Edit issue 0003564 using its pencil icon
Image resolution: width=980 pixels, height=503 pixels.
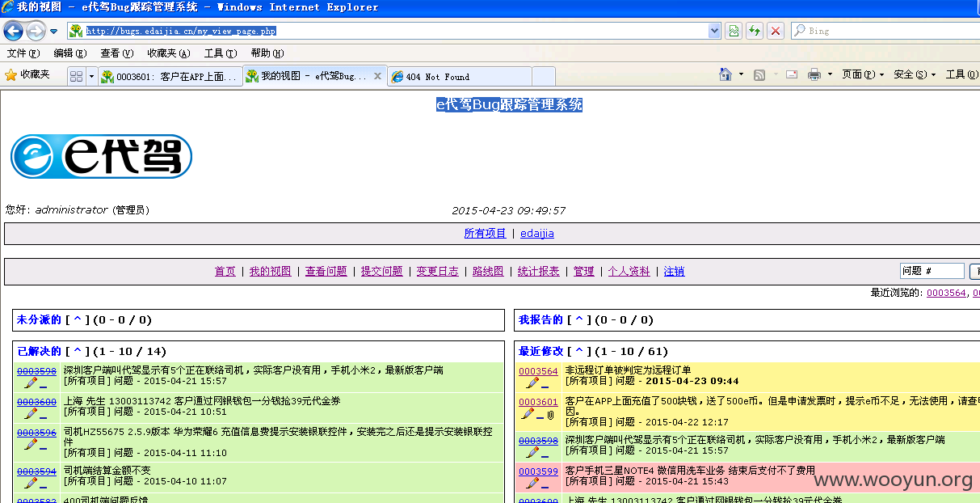click(x=532, y=383)
